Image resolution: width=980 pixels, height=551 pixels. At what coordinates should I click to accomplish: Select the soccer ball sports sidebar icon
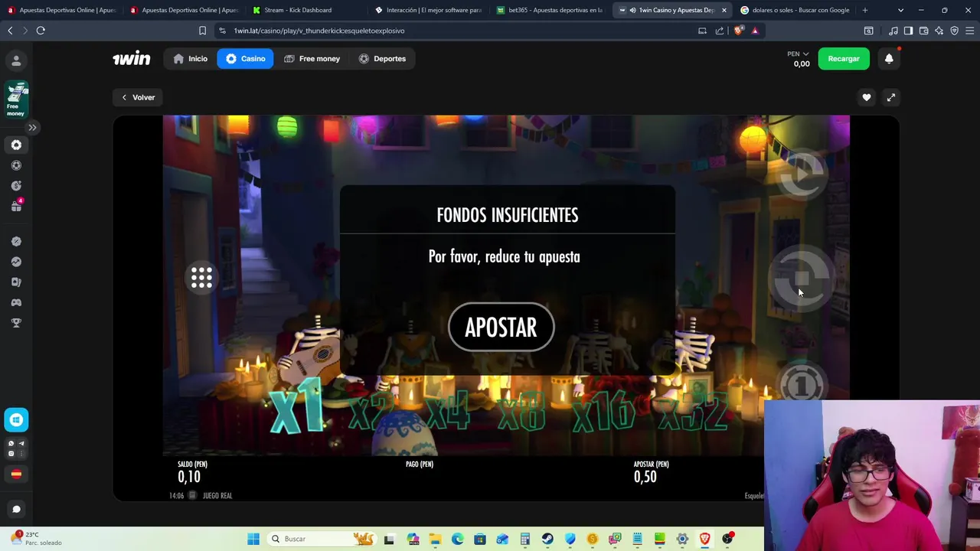click(x=16, y=165)
